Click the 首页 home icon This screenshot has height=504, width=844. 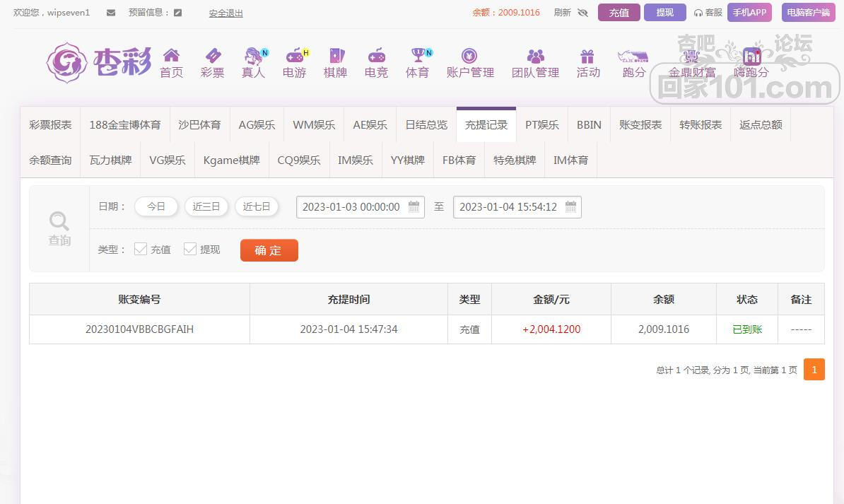(x=171, y=56)
